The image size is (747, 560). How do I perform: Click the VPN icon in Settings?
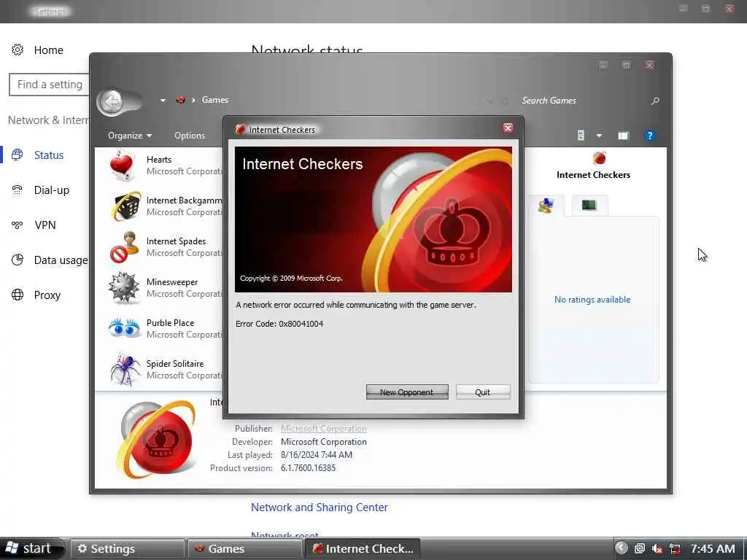point(18,225)
